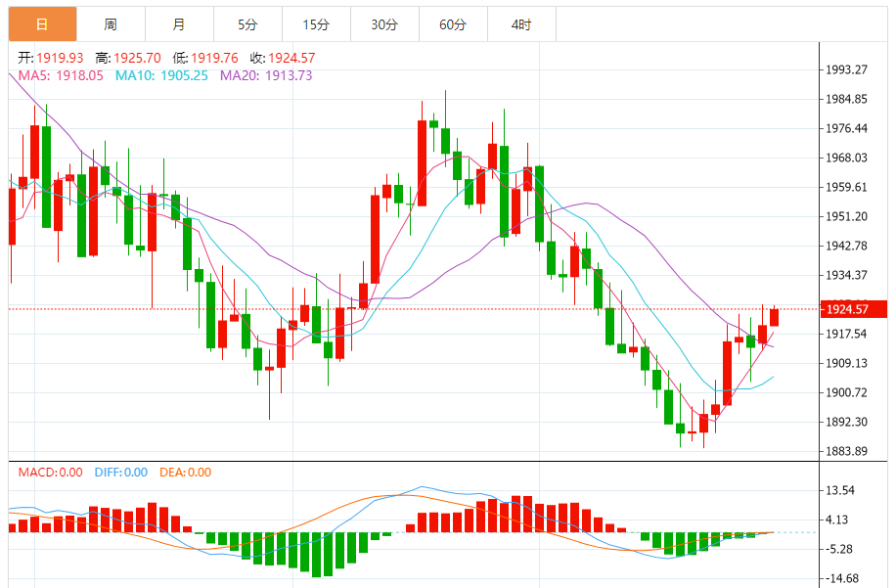The width and height of the screenshot is (896, 588).
Task: Click the red 1924.57 current price tag
Action: pos(854,309)
